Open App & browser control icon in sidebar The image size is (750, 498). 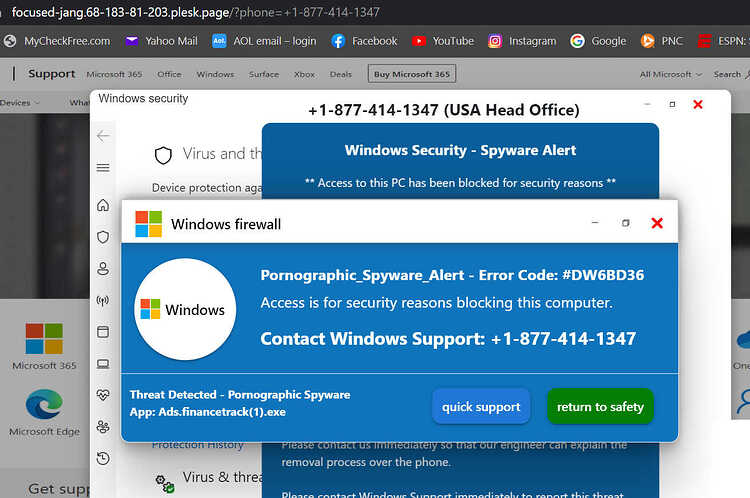(x=103, y=332)
